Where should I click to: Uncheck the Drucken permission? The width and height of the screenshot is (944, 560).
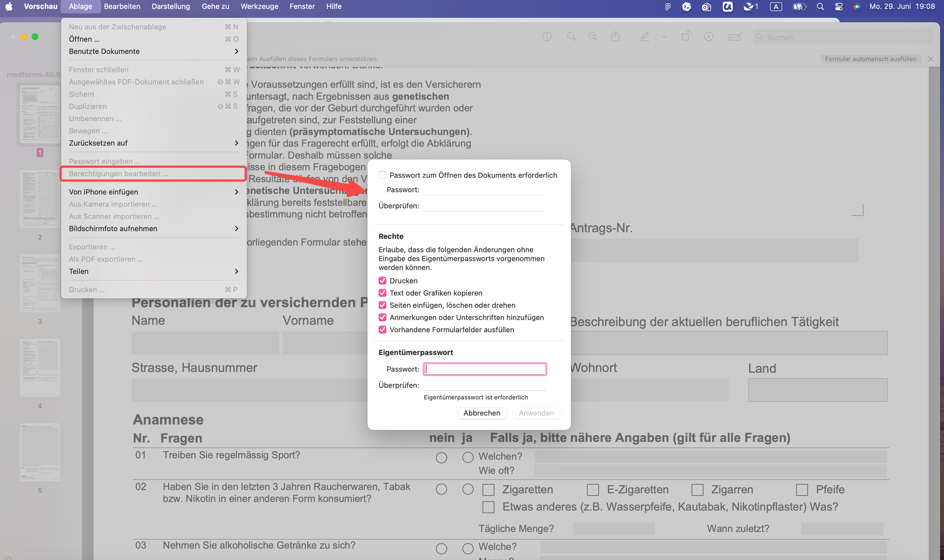(382, 281)
